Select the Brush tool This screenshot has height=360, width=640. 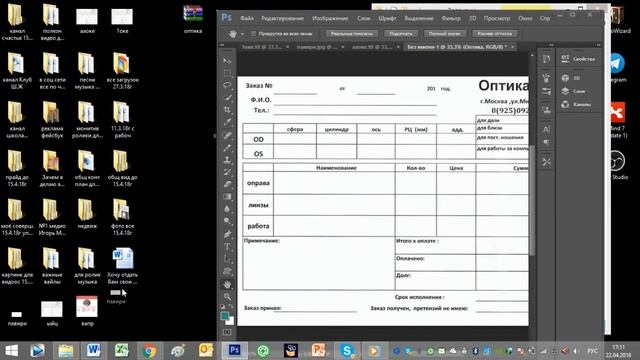coord(227,147)
